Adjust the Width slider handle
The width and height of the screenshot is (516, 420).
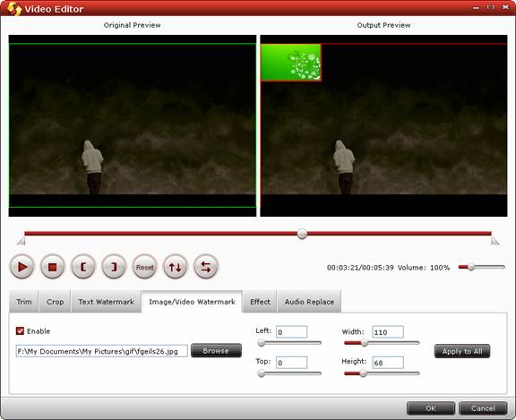[365, 343]
